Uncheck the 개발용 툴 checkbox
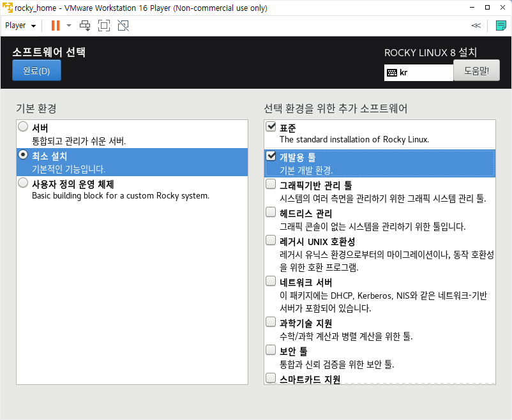This screenshot has width=512, height=420. click(271, 156)
